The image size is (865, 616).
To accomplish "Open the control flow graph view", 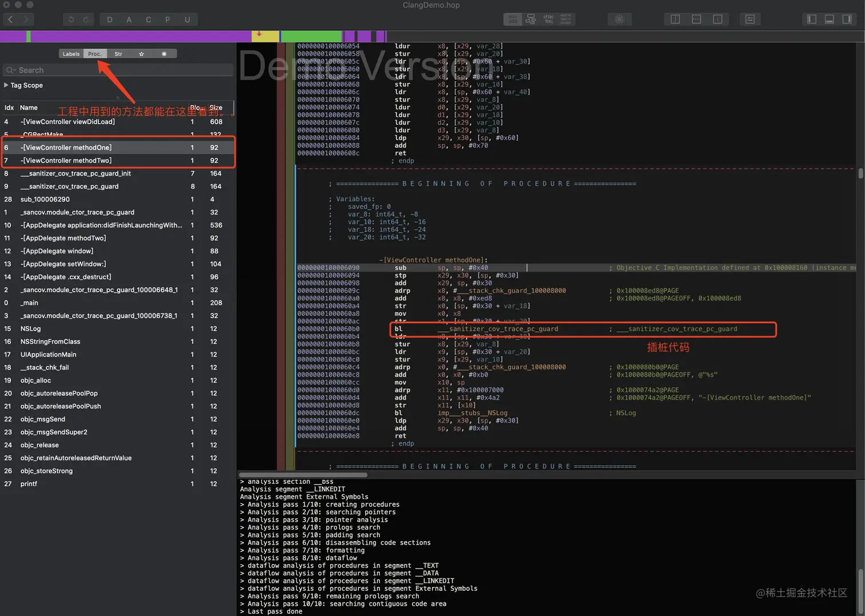I will (x=531, y=19).
